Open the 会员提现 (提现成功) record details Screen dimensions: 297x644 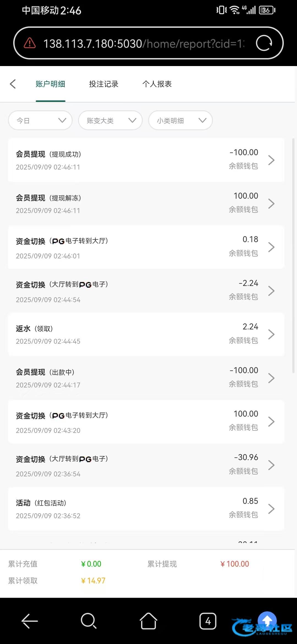tap(146, 160)
